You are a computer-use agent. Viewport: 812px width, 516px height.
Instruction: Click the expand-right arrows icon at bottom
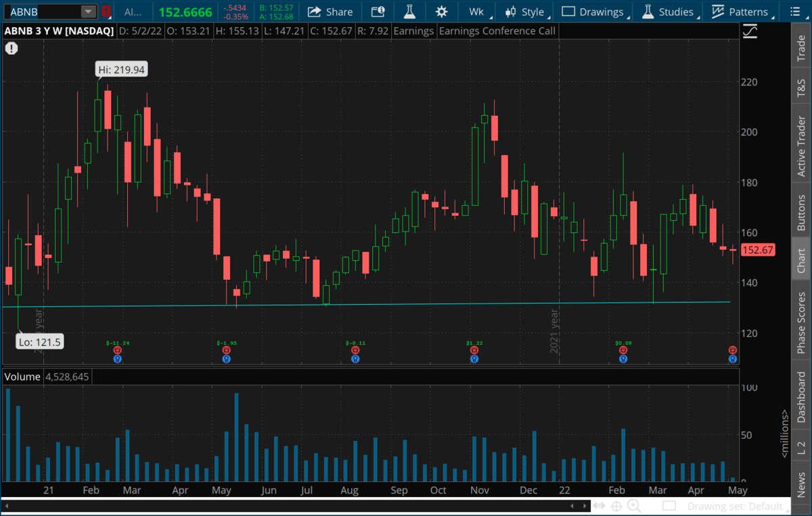click(x=600, y=506)
